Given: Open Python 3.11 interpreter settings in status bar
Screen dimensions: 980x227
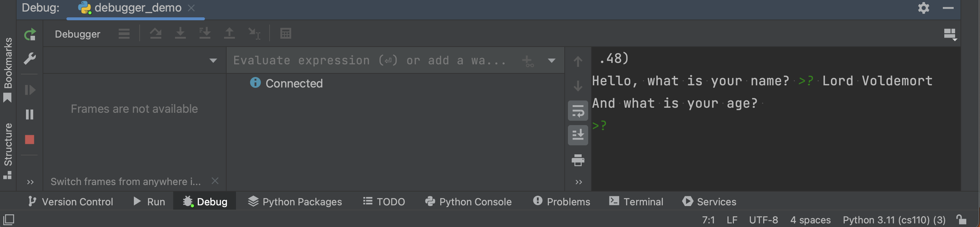Looking at the screenshot, I should pyautogui.click(x=893, y=220).
